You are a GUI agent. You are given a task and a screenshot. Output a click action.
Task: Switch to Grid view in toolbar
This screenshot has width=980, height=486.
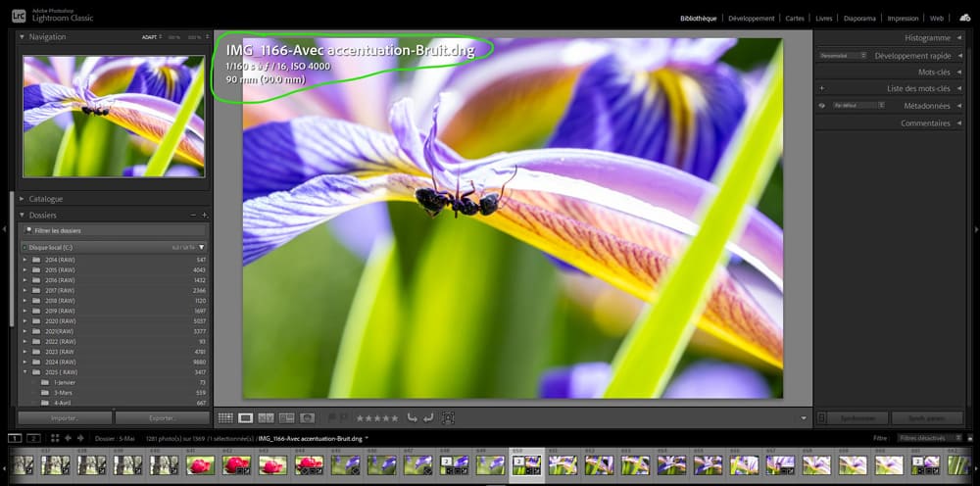[224, 417]
